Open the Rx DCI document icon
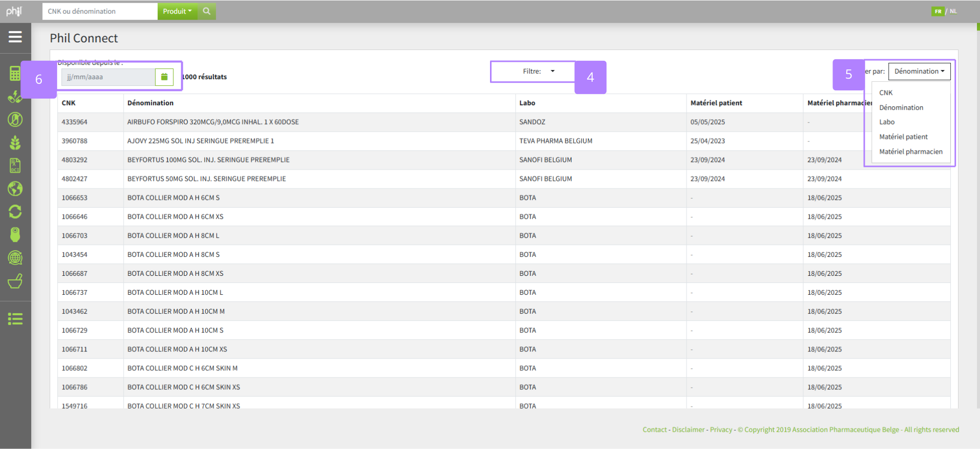The image size is (980, 449). [15, 166]
